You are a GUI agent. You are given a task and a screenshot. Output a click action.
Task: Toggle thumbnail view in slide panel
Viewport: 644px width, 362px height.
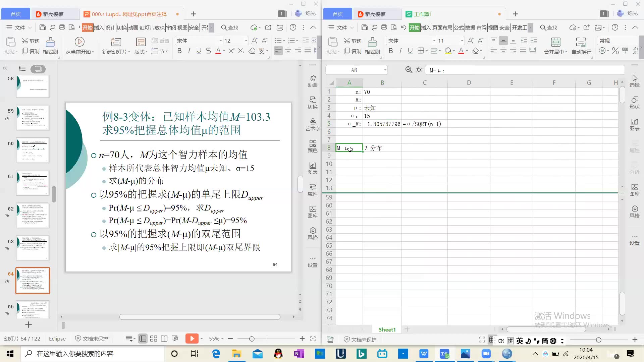pos(38,69)
